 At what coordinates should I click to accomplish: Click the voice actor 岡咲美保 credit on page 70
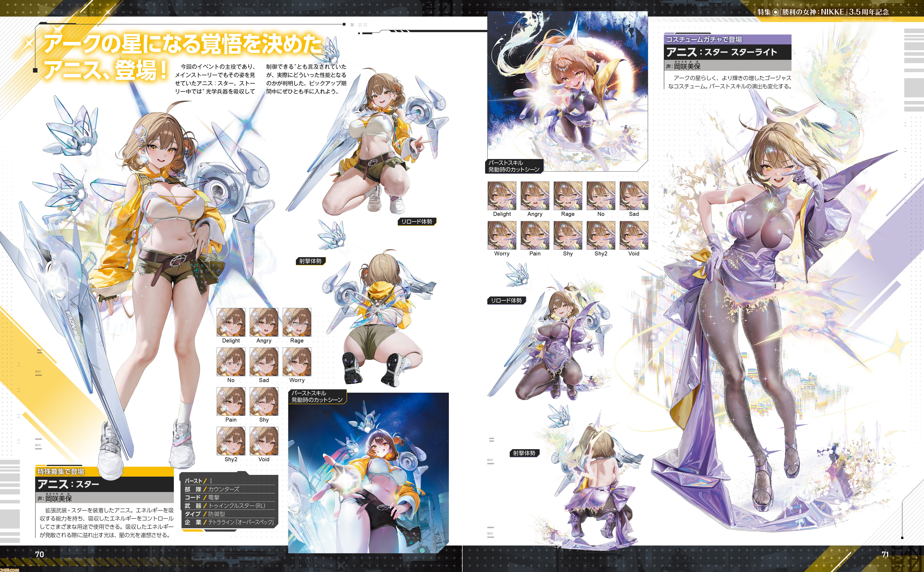click(x=55, y=498)
